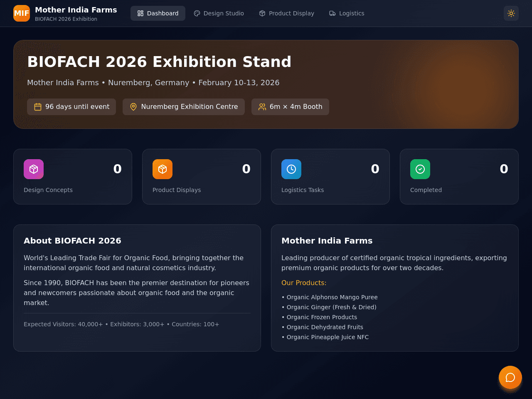Select the 96 days until event badge
The height and width of the screenshot is (399, 532).
71,107
